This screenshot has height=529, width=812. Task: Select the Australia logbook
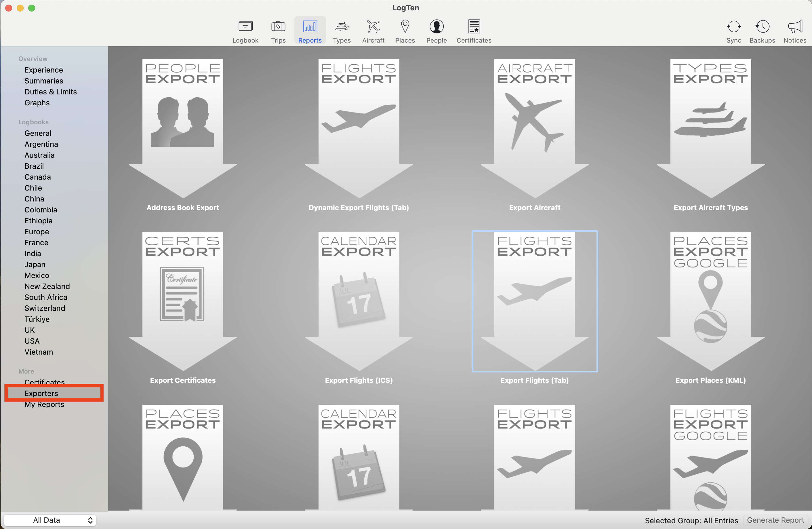40,155
